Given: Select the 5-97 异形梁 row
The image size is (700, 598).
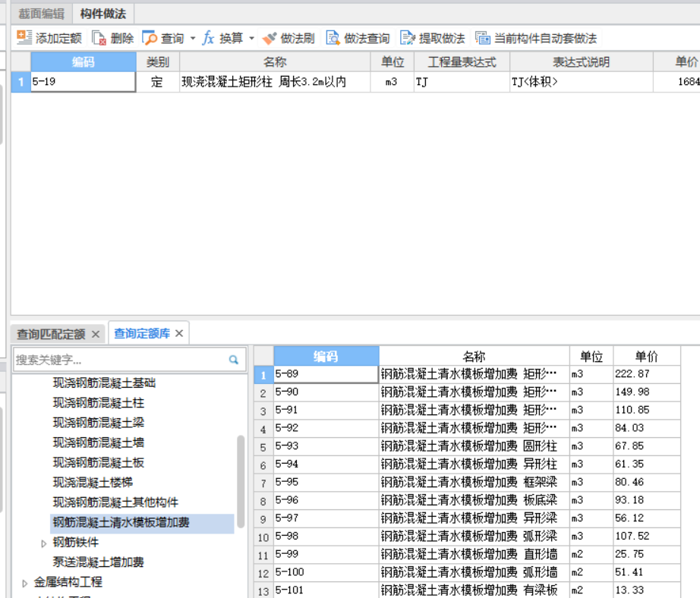Looking at the screenshot, I should (467, 518).
